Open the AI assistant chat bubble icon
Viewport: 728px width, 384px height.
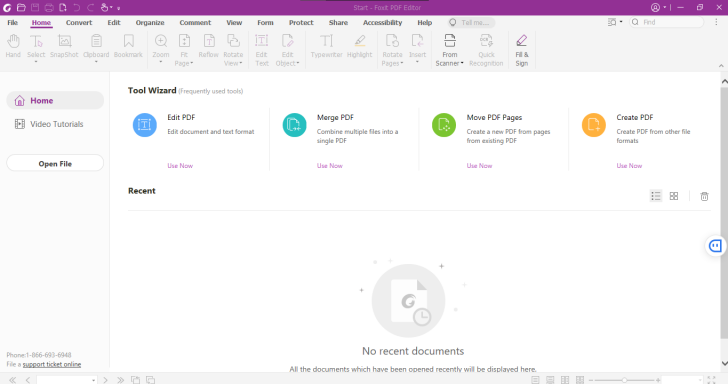(715, 246)
